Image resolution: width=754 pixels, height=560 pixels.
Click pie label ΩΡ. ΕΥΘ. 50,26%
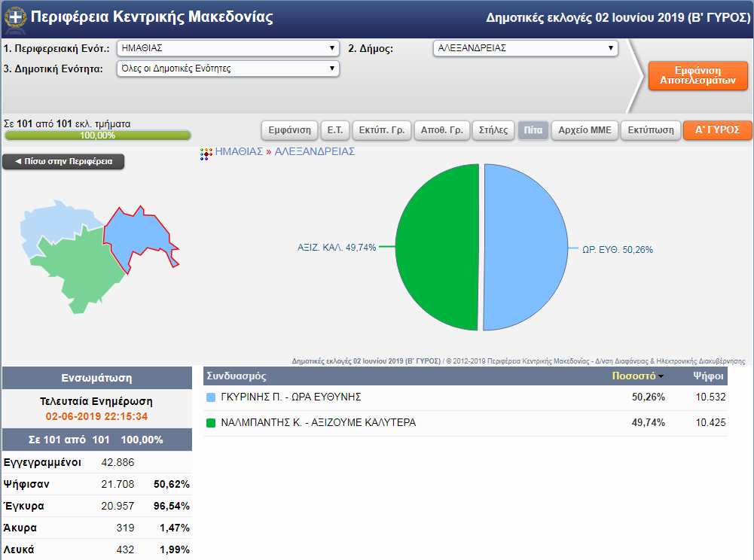pos(618,250)
